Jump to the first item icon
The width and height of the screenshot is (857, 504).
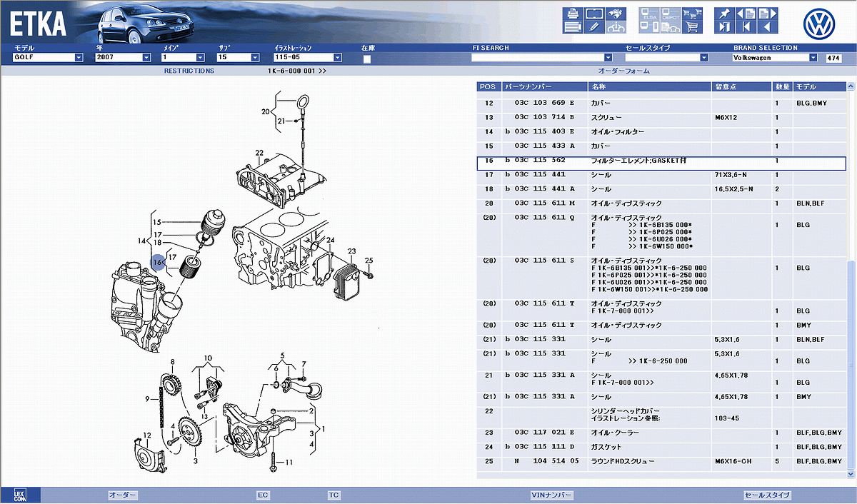coord(746,27)
